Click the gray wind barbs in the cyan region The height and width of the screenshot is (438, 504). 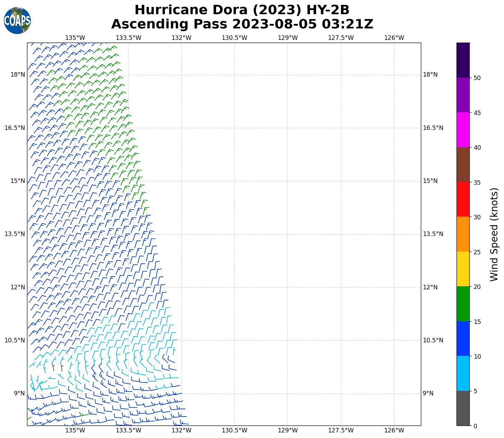pyautogui.click(x=57, y=367)
